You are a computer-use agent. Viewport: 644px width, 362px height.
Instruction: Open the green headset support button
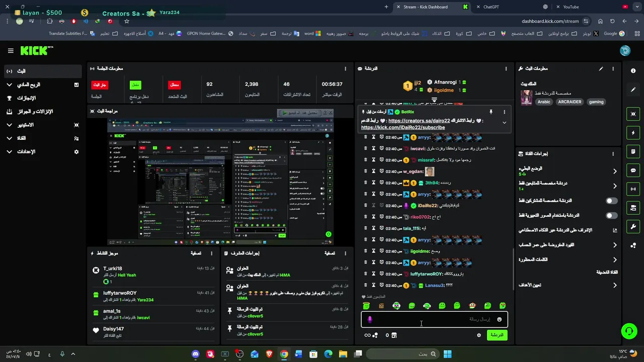(629, 331)
